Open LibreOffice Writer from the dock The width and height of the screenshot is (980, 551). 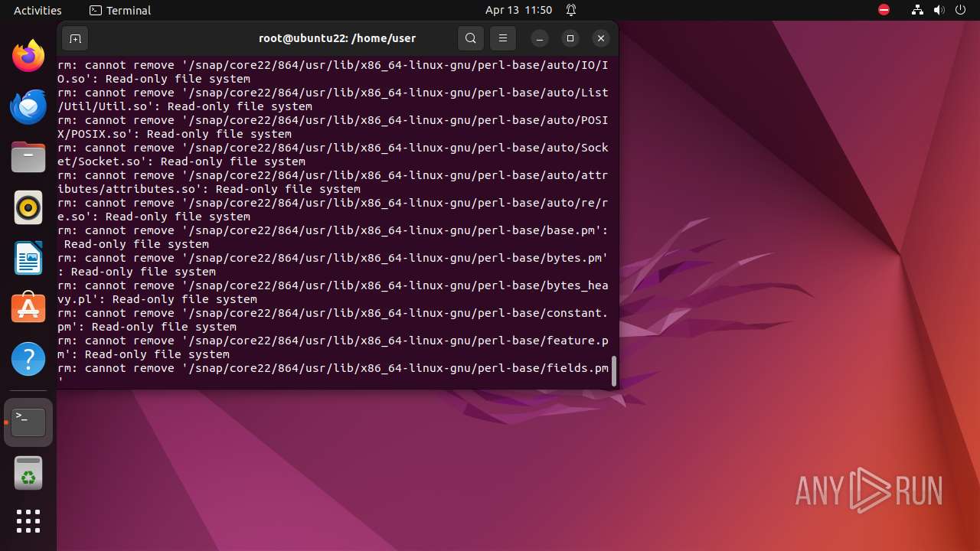28,259
